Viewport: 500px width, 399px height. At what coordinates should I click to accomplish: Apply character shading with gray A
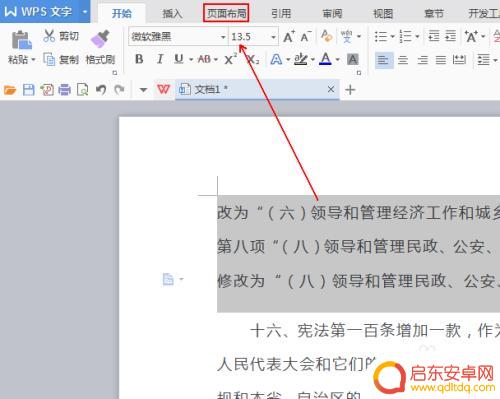point(353,60)
